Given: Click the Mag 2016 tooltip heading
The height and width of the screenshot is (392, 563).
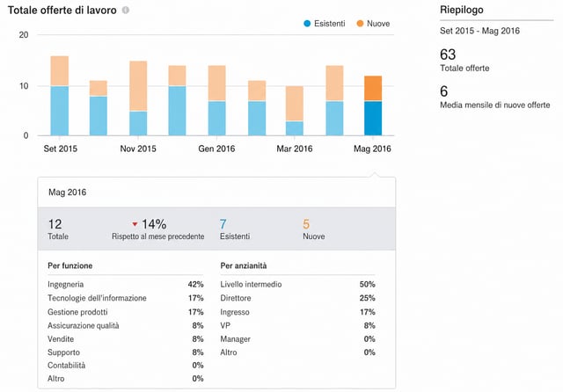Looking at the screenshot, I should coord(67,192).
